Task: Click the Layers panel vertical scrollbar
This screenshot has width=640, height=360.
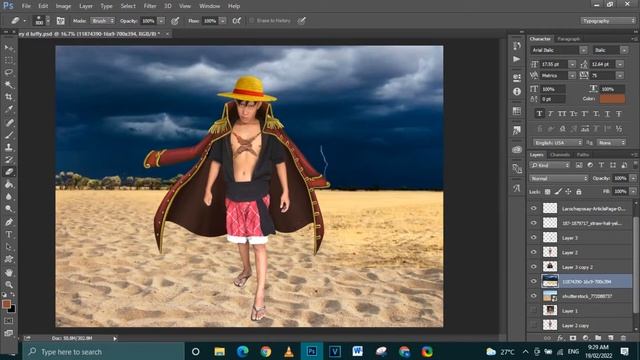Action: tap(636, 265)
